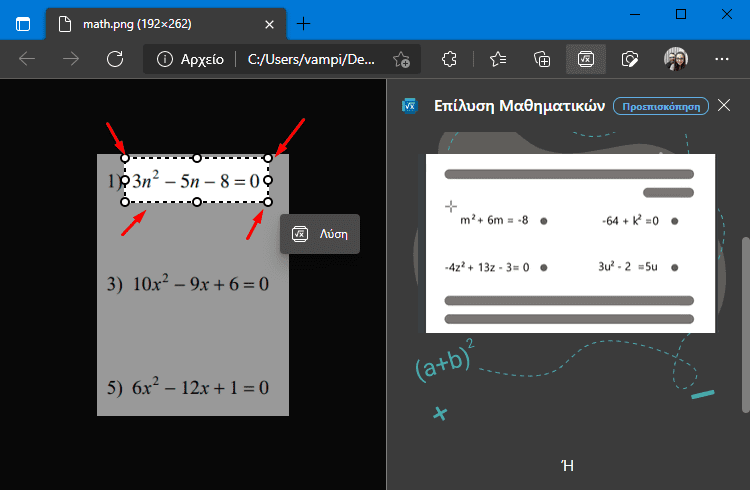
Task: Toggle the Math Solver toolbar button
Action: point(586,59)
